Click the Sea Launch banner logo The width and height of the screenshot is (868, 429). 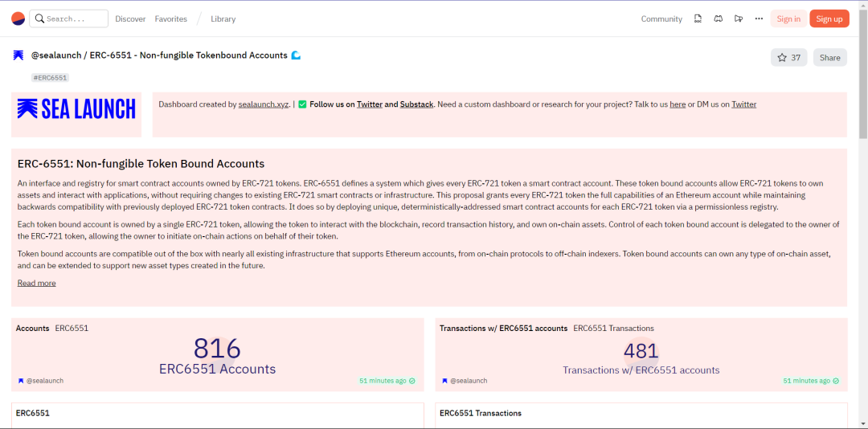(76, 108)
